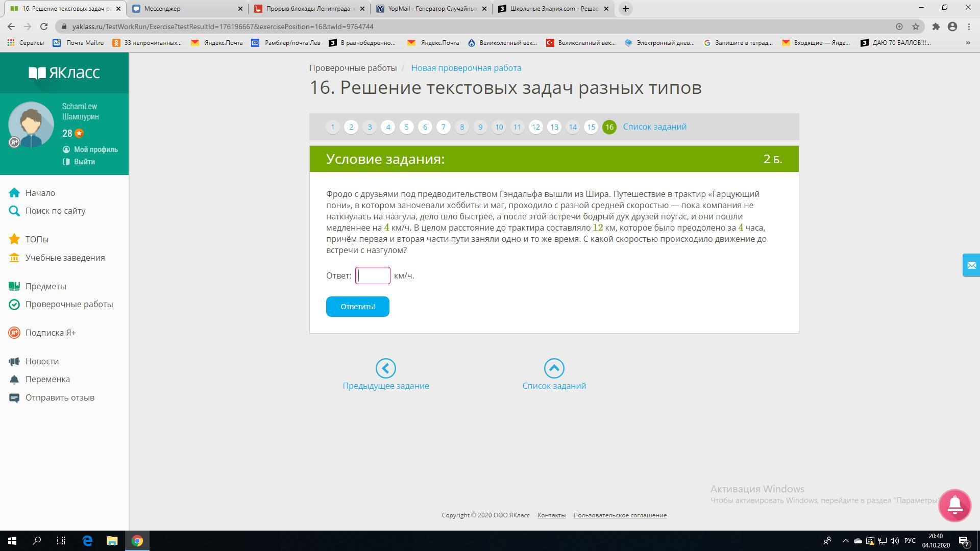
Task: Open Подписка Я+ subscription item
Action: point(50,333)
